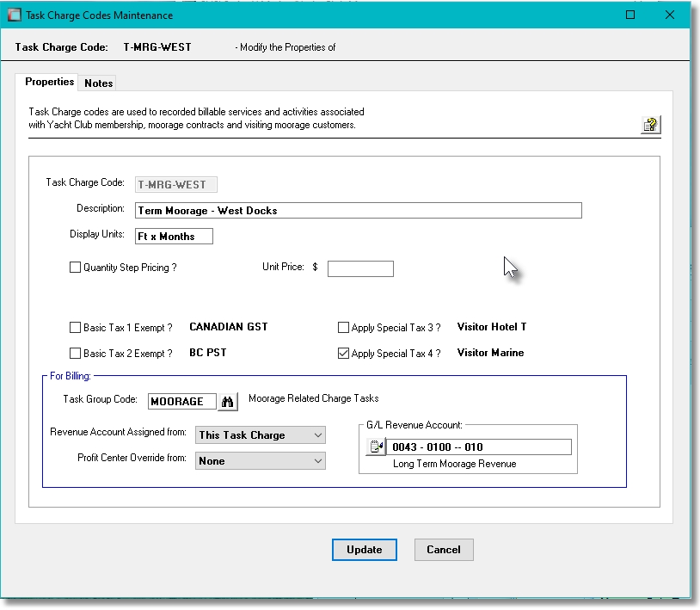Click inside the Unit Price field
Screen dimensions: 700x610
click(x=360, y=268)
